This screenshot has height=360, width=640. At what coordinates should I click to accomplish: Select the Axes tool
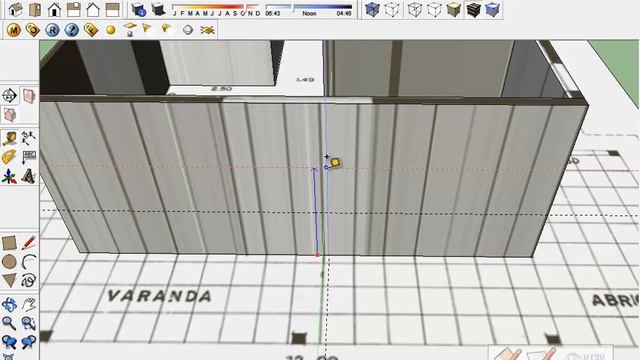click(x=9, y=176)
